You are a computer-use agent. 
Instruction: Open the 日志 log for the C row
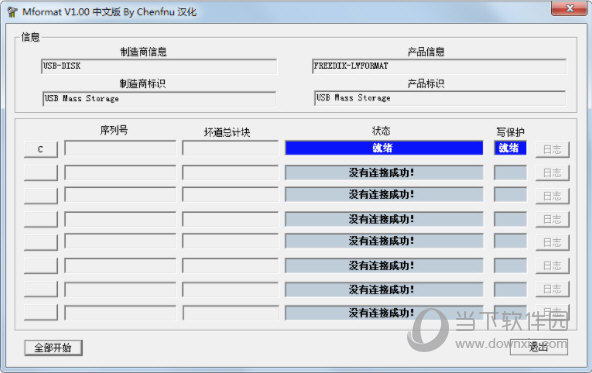click(552, 150)
